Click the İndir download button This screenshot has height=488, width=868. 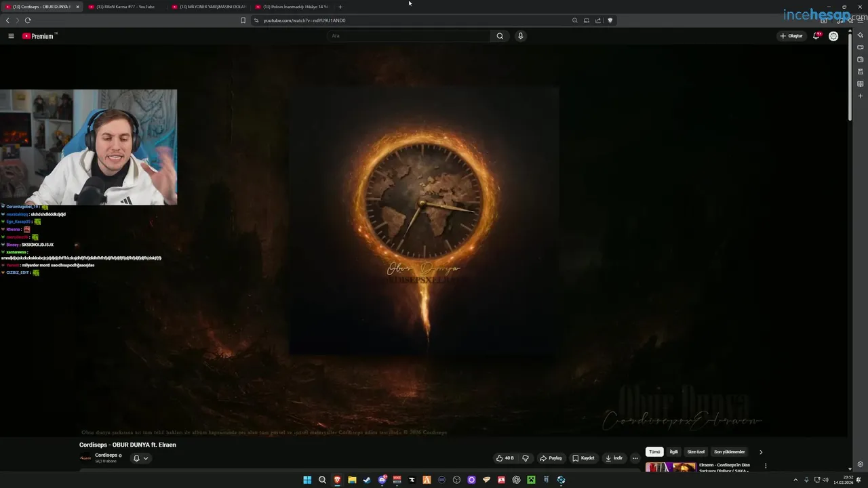tap(614, 458)
